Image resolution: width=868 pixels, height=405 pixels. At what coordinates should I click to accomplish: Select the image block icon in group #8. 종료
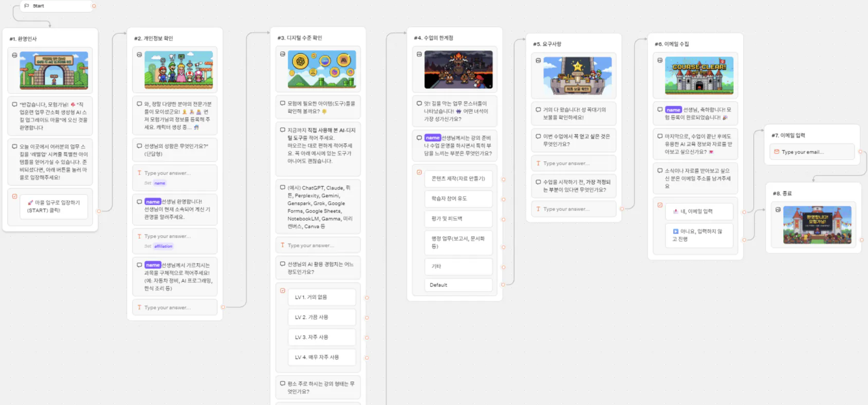[778, 209]
